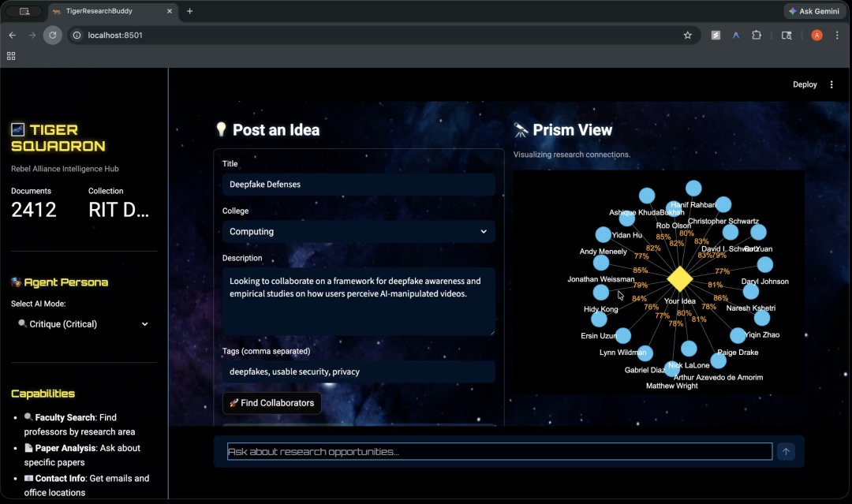
Task: Click the yellow Your Idea diamond node
Action: pyautogui.click(x=680, y=279)
